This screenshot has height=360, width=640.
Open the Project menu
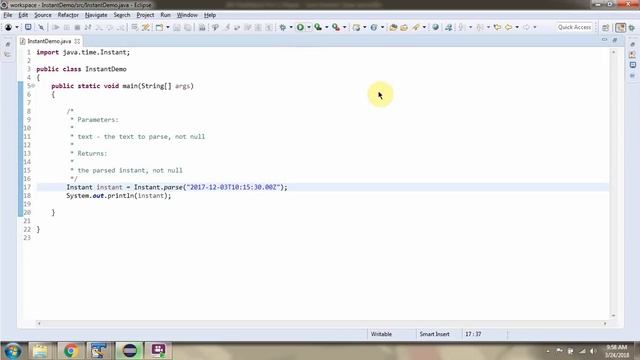(x=145, y=15)
